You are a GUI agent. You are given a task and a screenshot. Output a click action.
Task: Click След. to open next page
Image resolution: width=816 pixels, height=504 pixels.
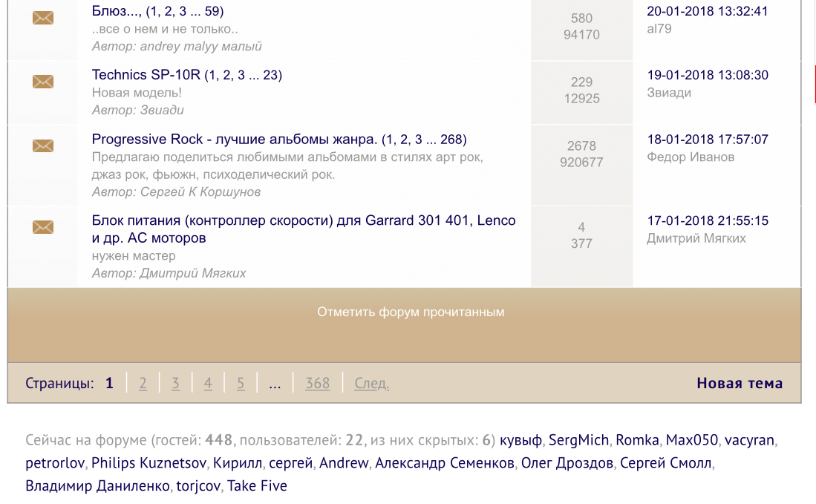[371, 384]
